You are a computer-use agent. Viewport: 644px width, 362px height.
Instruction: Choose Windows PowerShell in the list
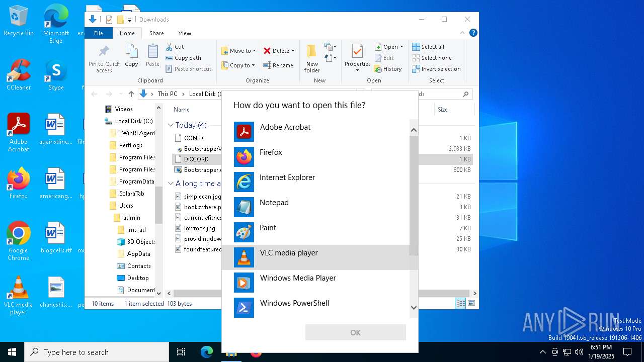point(316,308)
